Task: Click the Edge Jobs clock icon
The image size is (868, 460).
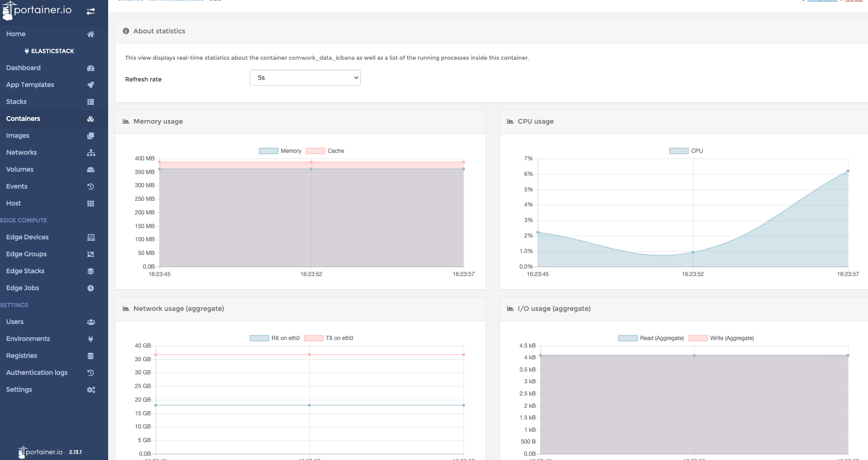Action: point(91,288)
